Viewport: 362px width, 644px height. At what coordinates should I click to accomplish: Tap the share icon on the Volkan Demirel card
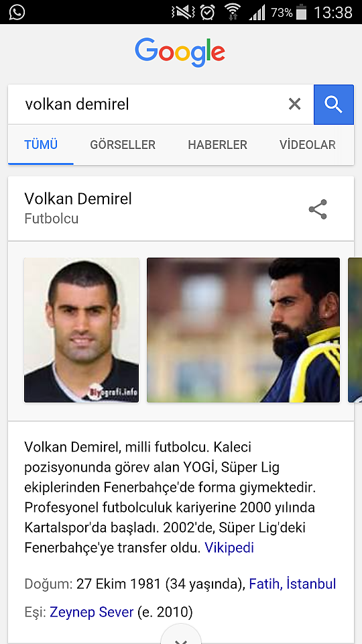318,209
